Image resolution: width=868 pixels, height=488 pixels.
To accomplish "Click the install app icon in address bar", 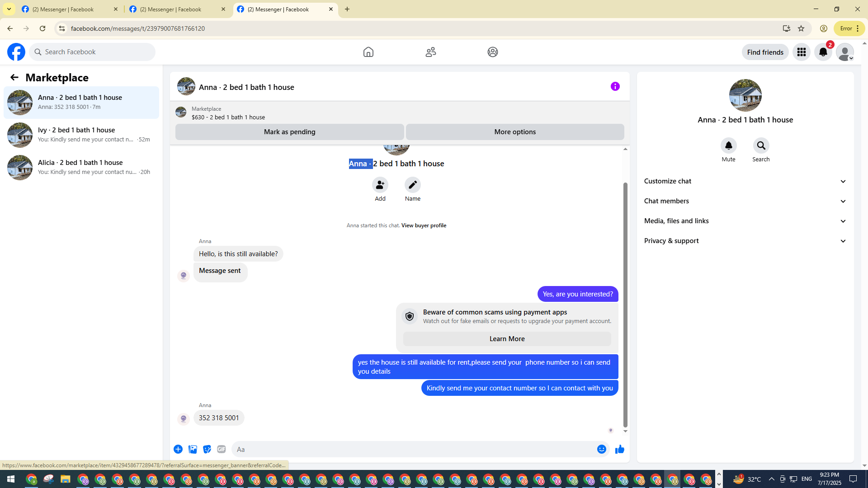I will point(787,28).
